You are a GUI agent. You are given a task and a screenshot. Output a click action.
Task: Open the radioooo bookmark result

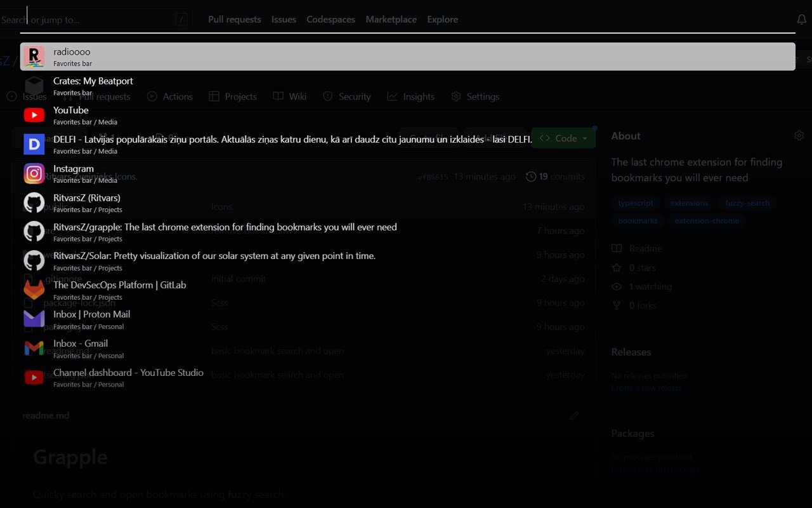(x=407, y=57)
